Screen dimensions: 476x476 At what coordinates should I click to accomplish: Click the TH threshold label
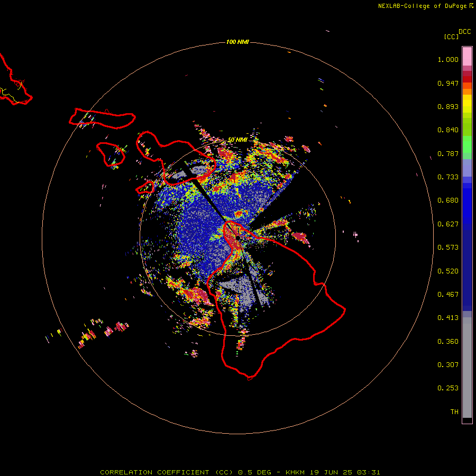click(x=454, y=412)
